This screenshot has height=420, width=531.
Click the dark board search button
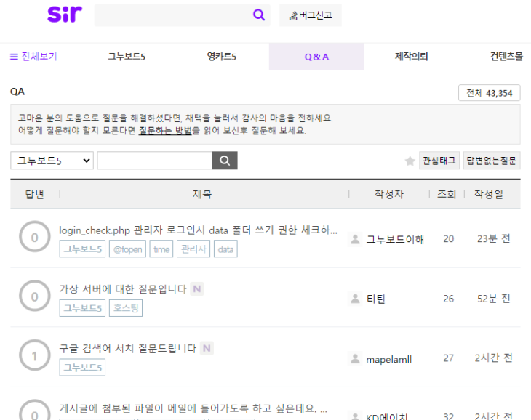225,161
